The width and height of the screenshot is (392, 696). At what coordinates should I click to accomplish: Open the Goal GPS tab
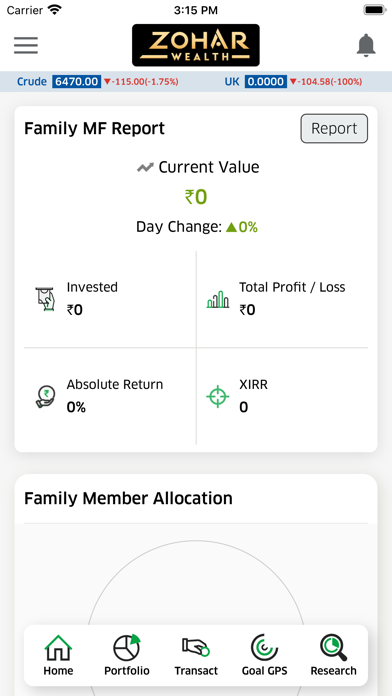pyautogui.click(x=265, y=655)
